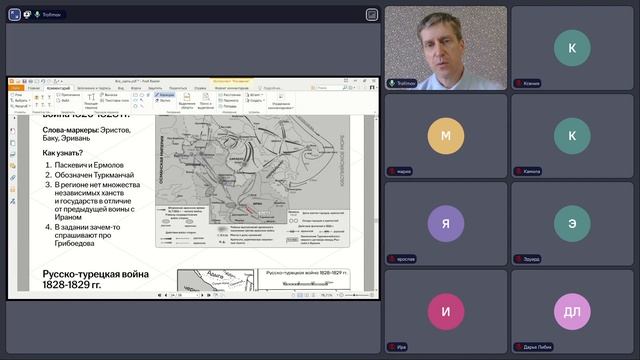Go to the next page in status bar
Image resolution: width=640 pixels, height=360 pixels.
tap(202, 295)
